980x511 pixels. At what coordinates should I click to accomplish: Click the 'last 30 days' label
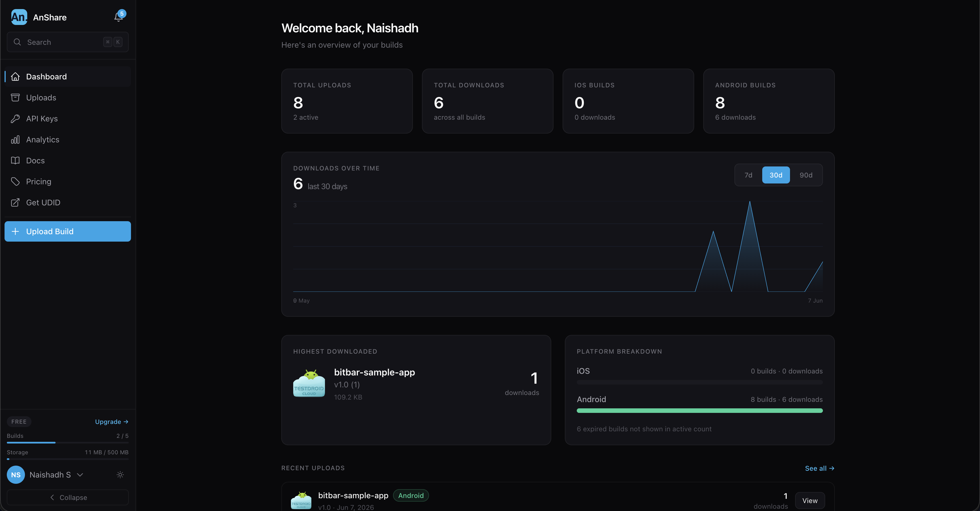327,186
